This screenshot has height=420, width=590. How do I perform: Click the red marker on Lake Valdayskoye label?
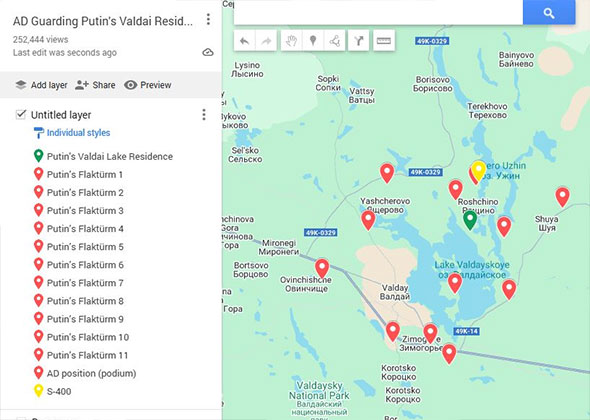click(455, 283)
